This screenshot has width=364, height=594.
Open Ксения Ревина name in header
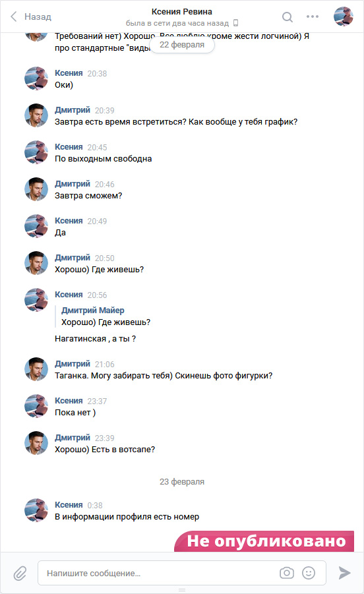pyautogui.click(x=182, y=12)
